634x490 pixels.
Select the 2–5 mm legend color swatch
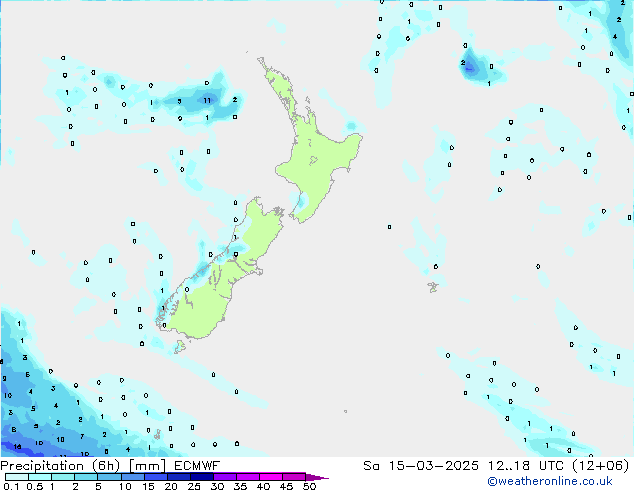[x=86, y=477]
